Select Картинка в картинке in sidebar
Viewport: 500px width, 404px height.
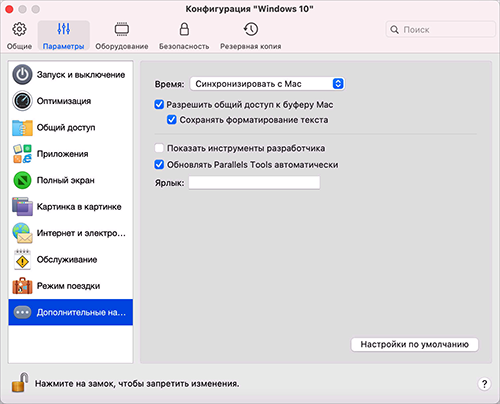(x=71, y=207)
